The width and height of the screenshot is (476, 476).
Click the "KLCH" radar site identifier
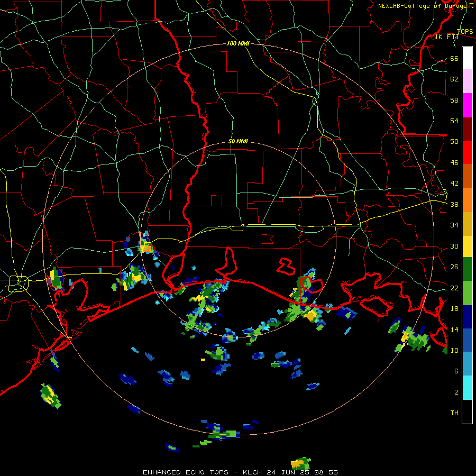tap(253, 472)
